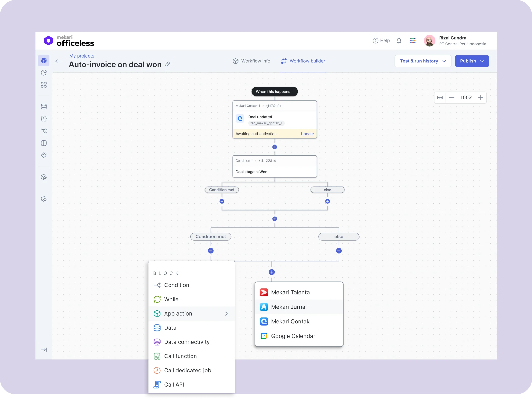Image resolution: width=532 pixels, height=399 pixels.
Task: Click the smaller Condition met label
Action: pyautogui.click(x=222, y=190)
